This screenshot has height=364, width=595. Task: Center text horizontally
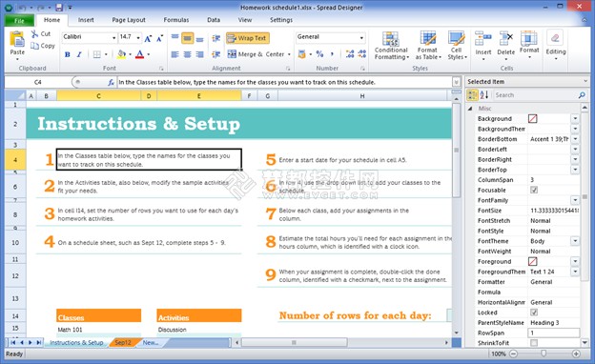tap(188, 54)
